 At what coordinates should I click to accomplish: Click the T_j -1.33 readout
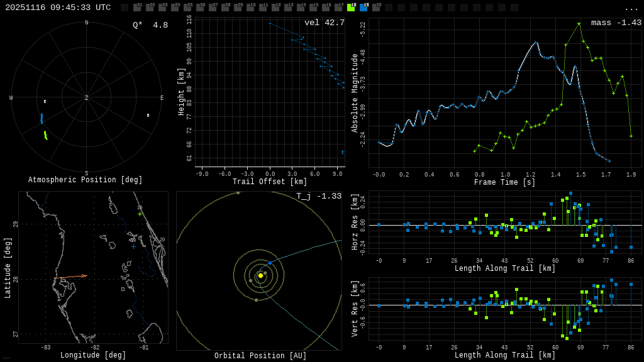pyautogui.click(x=319, y=196)
